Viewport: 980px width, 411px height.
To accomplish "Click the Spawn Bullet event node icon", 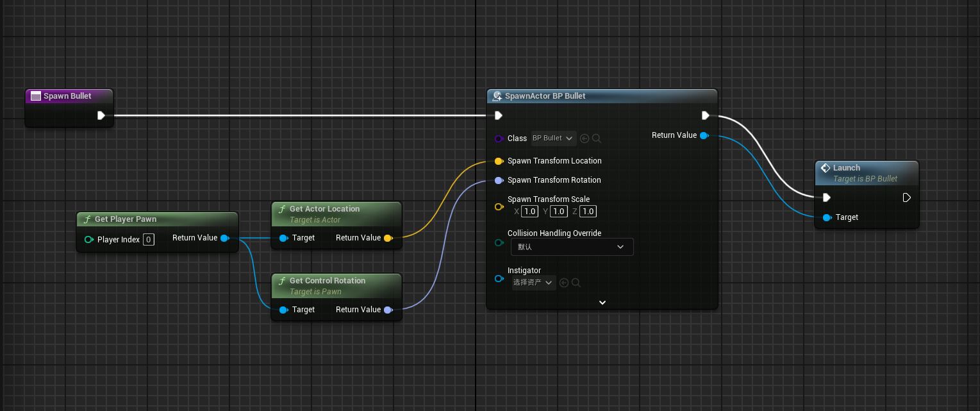I will click(36, 96).
